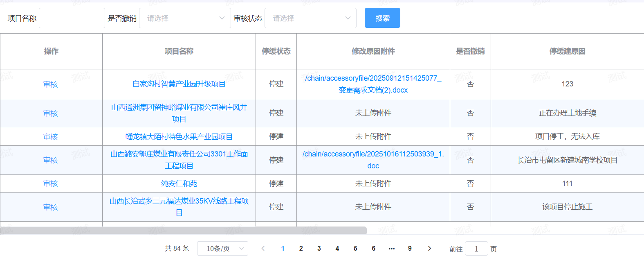
Task: Click the previous page arrow icon
Action: click(263, 248)
